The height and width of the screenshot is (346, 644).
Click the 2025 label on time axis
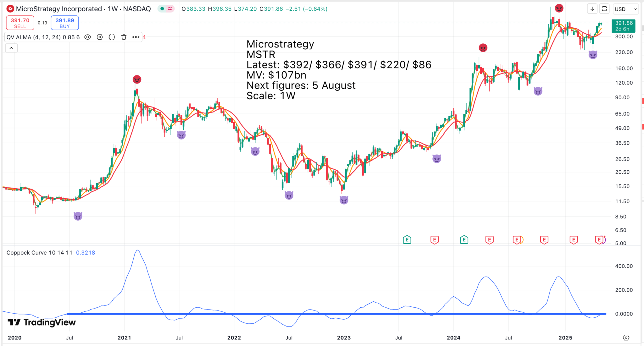click(x=565, y=338)
